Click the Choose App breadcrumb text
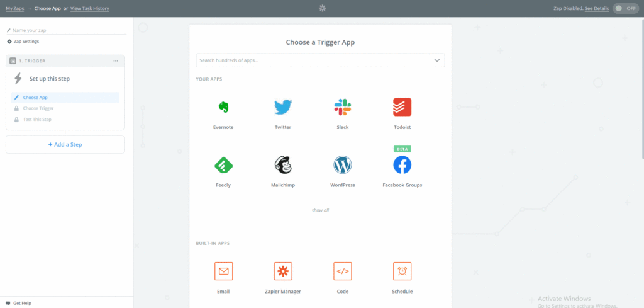The height and width of the screenshot is (308, 644). 48,8
